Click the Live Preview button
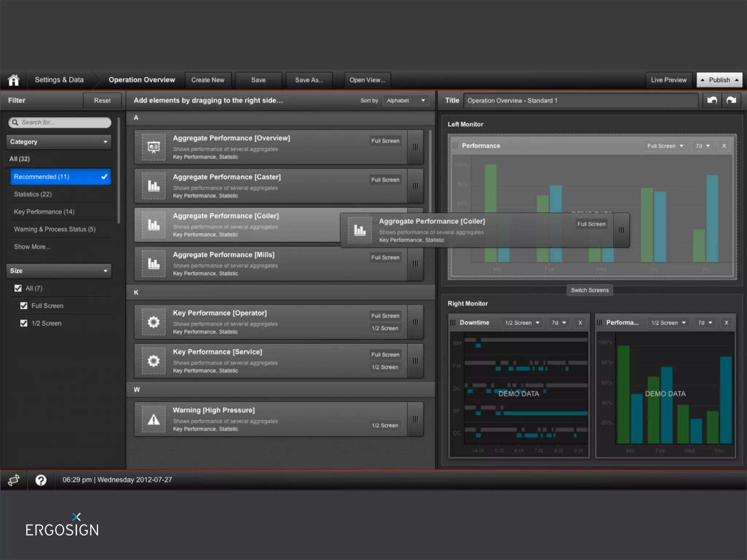The width and height of the screenshot is (747, 560). coord(668,80)
